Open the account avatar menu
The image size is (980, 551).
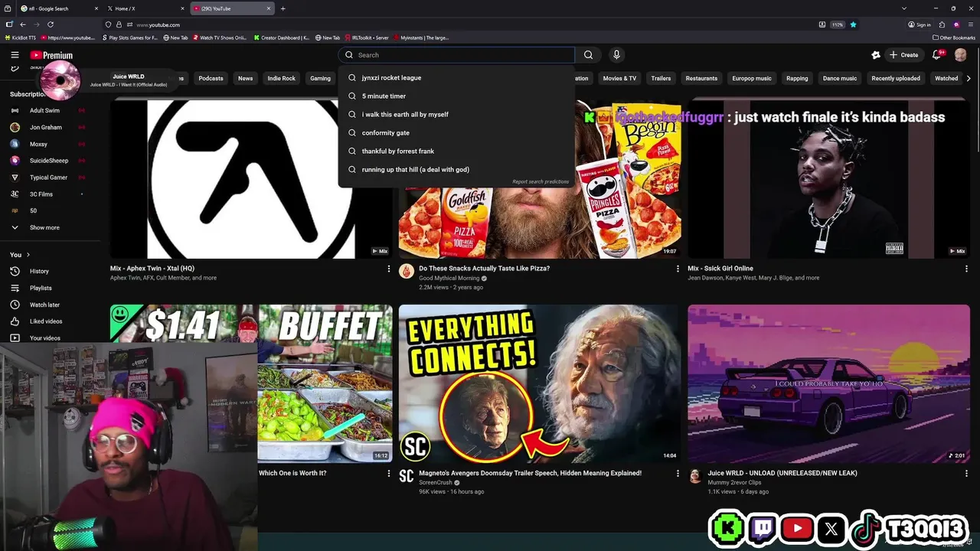click(961, 55)
